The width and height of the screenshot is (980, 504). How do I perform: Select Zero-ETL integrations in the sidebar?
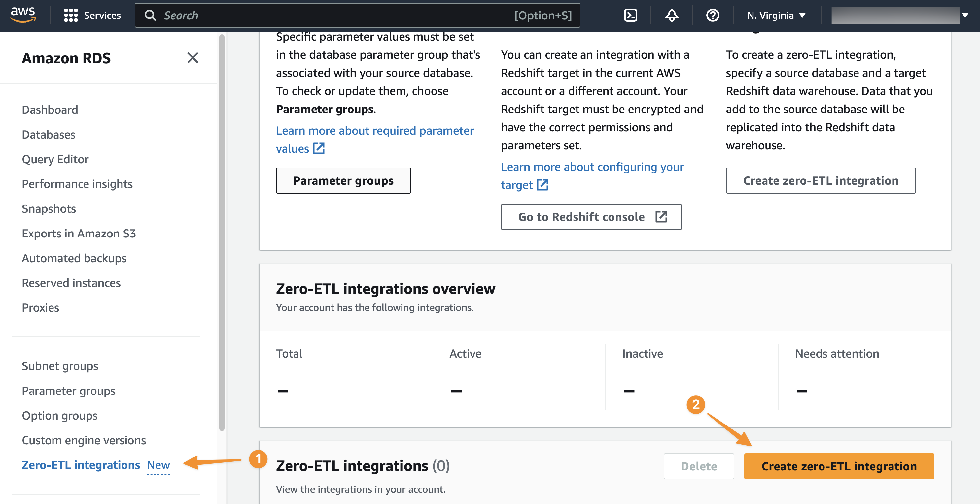click(x=81, y=465)
